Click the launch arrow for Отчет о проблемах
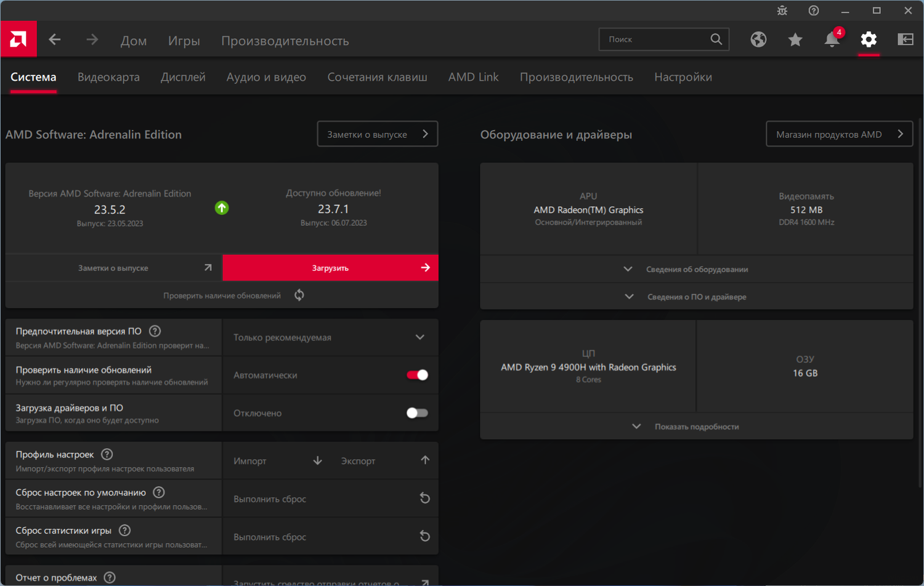Image resolution: width=924 pixels, height=586 pixels. [424, 582]
